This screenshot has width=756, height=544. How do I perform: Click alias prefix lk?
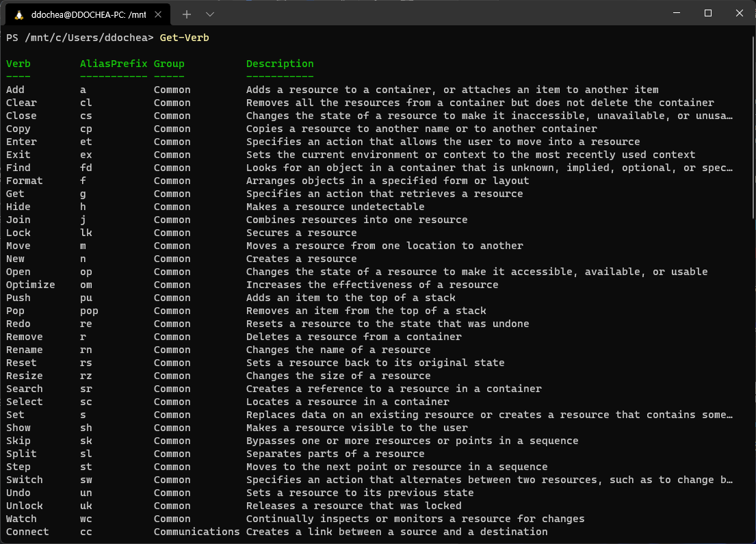pos(86,233)
